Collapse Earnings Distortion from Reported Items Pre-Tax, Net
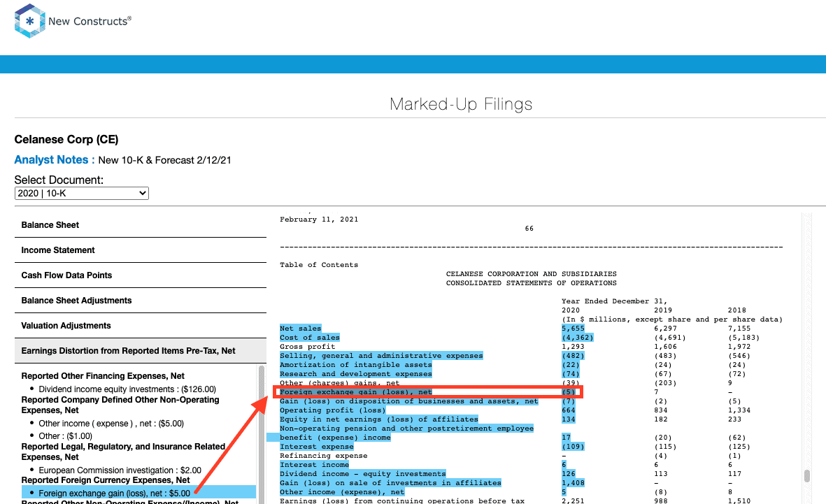 click(140, 351)
